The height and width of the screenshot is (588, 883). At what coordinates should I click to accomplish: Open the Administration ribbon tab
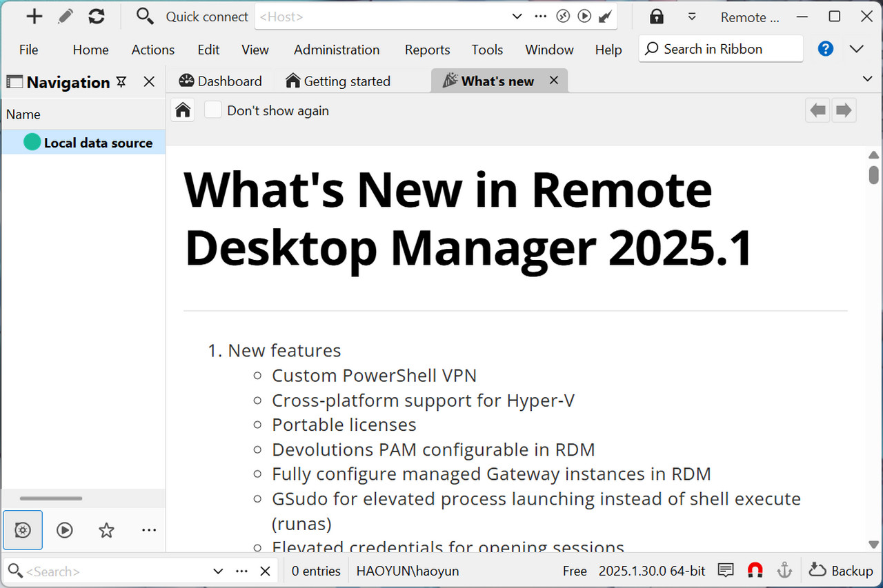[337, 50]
